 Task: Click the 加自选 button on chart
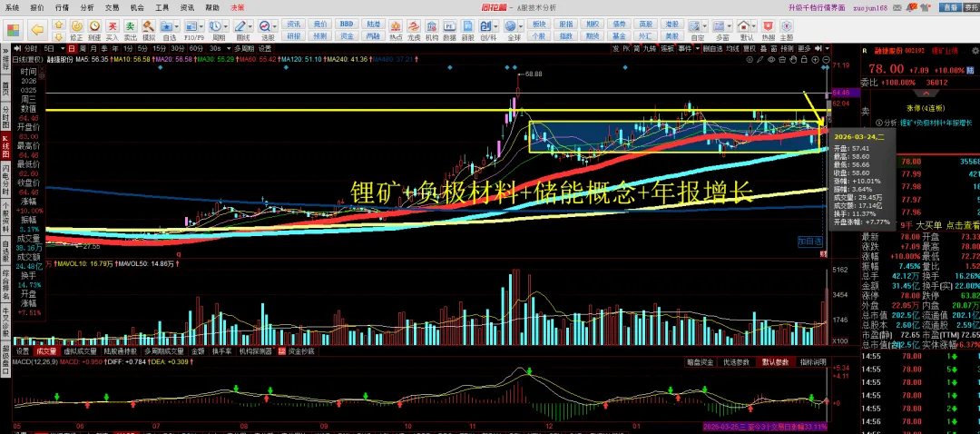point(810,241)
